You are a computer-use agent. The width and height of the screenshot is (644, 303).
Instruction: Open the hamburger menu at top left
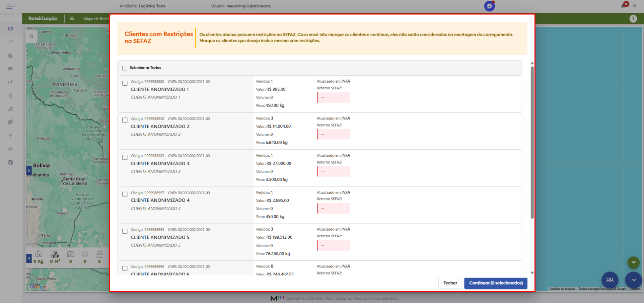(x=10, y=6)
